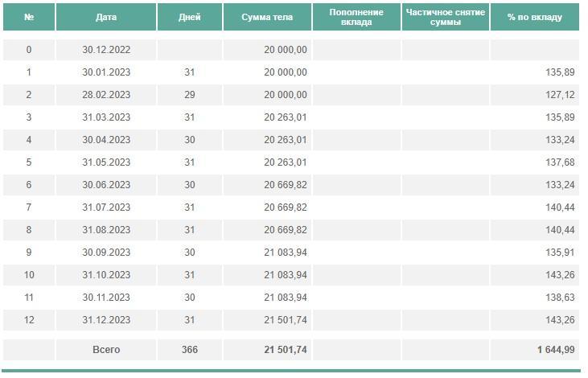The width and height of the screenshot is (588, 378).
Task: Click date cell 31.05.2023
Action: 106,162
